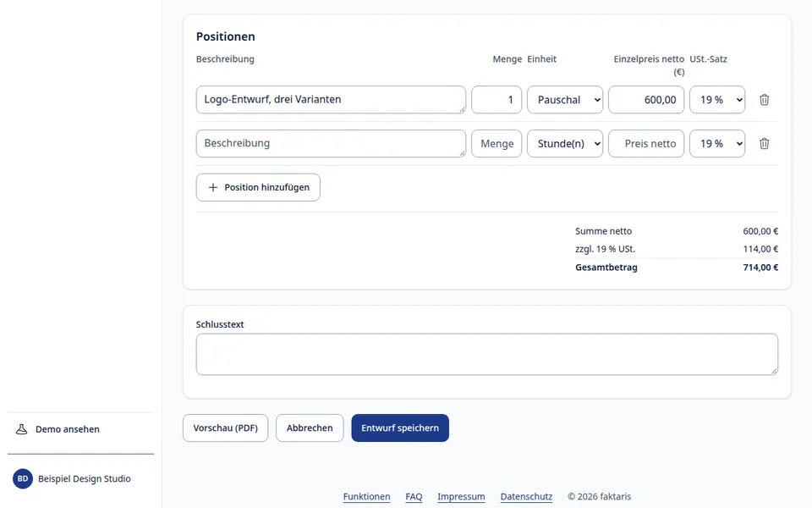The image size is (812, 508).
Task: Open Vorschau (PDF) preview
Action: point(225,428)
